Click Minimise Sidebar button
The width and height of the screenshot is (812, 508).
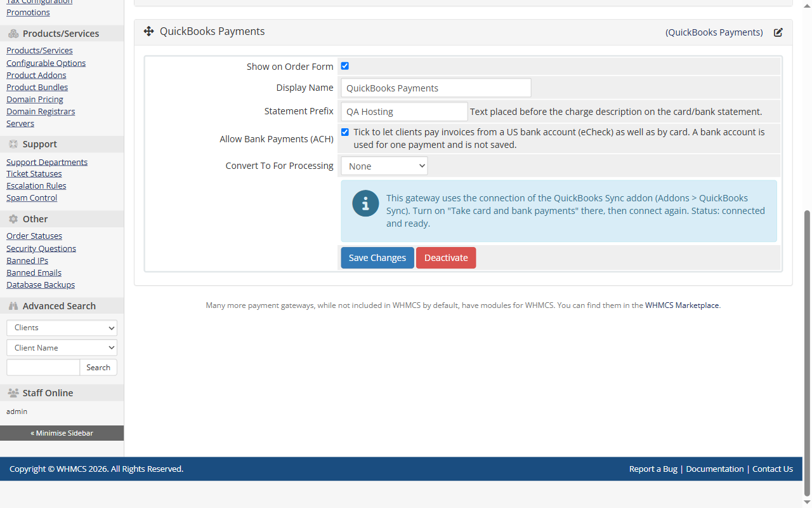(x=62, y=433)
